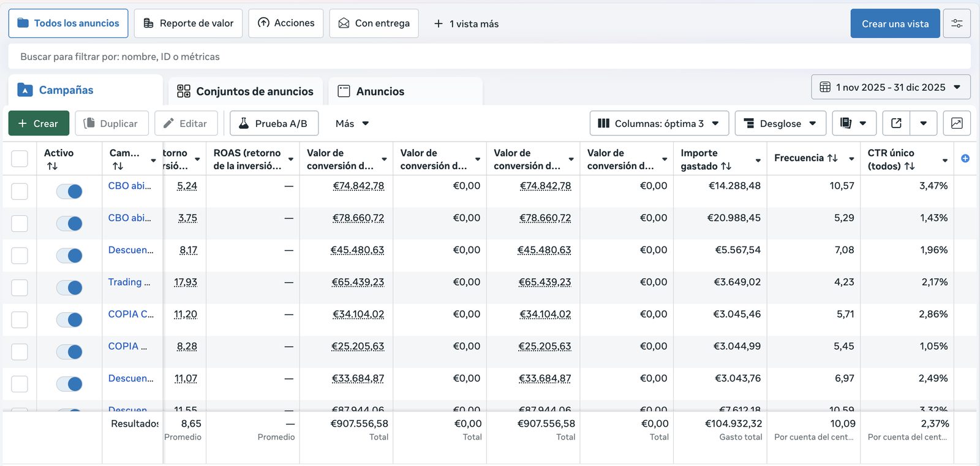Sort by CTR único column arrows
The width and height of the screenshot is (980, 466).
(x=910, y=166)
